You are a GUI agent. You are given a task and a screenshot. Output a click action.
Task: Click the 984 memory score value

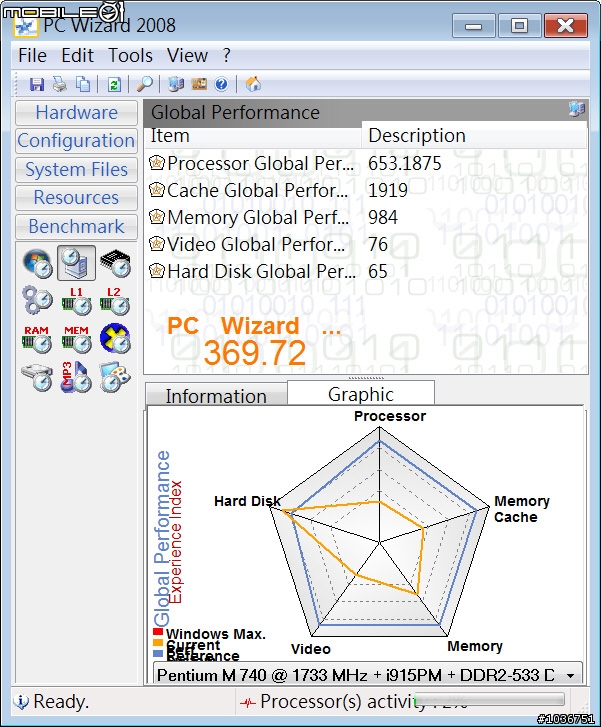point(383,217)
